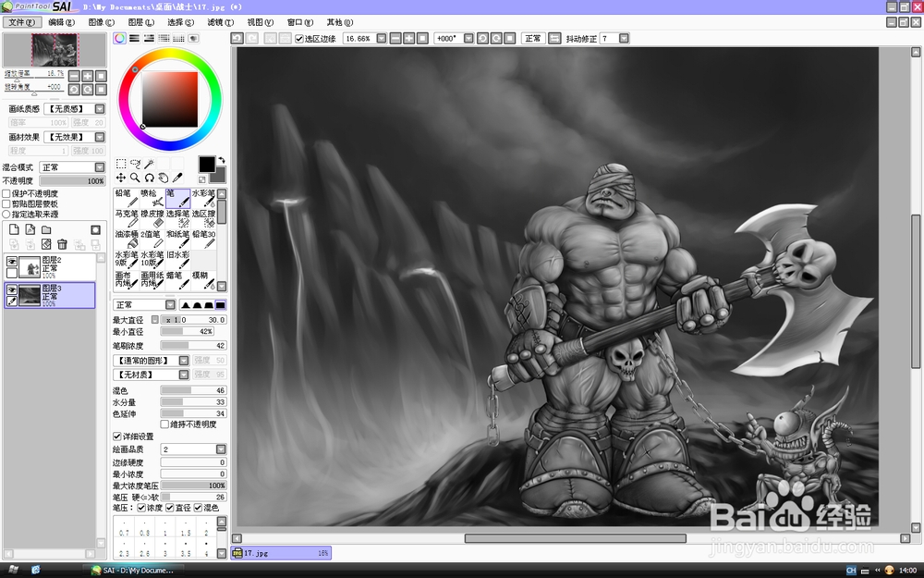Image resolution: width=924 pixels, height=578 pixels.
Task: Flip the canvas view horizontally
Action: [x=554, y=38]
